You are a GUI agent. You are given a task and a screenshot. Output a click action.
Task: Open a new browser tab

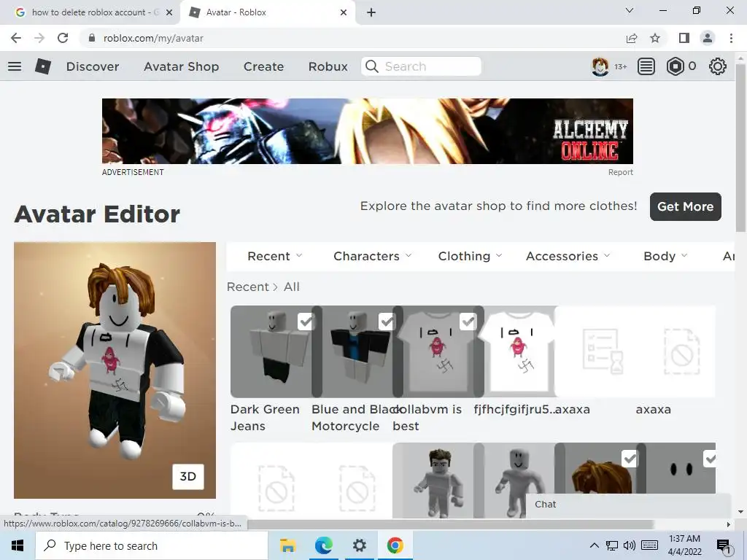pos(371,12)
